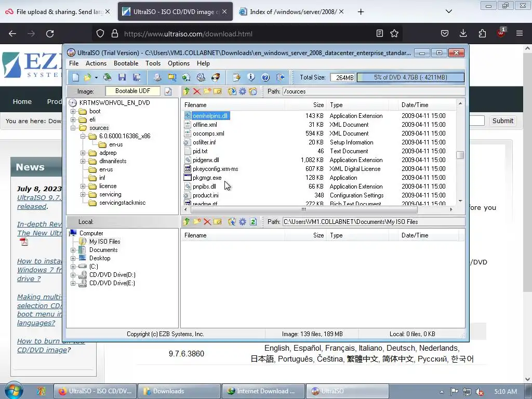Select the servicingstackmisc folder
Viewport: 532px width, 399px height.
(x=122, y=203)
